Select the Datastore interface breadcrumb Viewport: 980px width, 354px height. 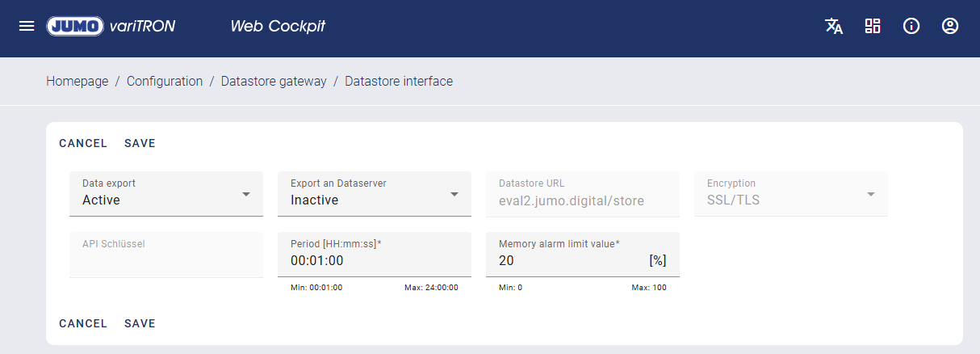pyautogui.click(x=399, y=82)
